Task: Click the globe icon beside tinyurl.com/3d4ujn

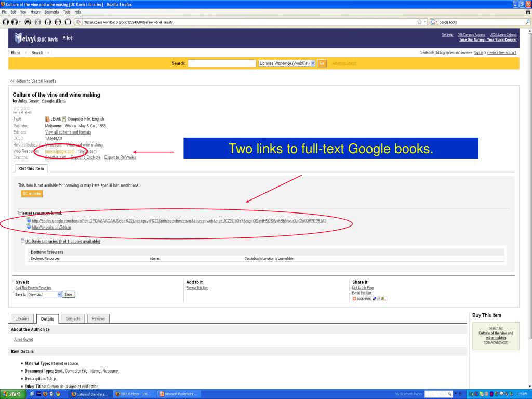Action: tap(29, 227)
